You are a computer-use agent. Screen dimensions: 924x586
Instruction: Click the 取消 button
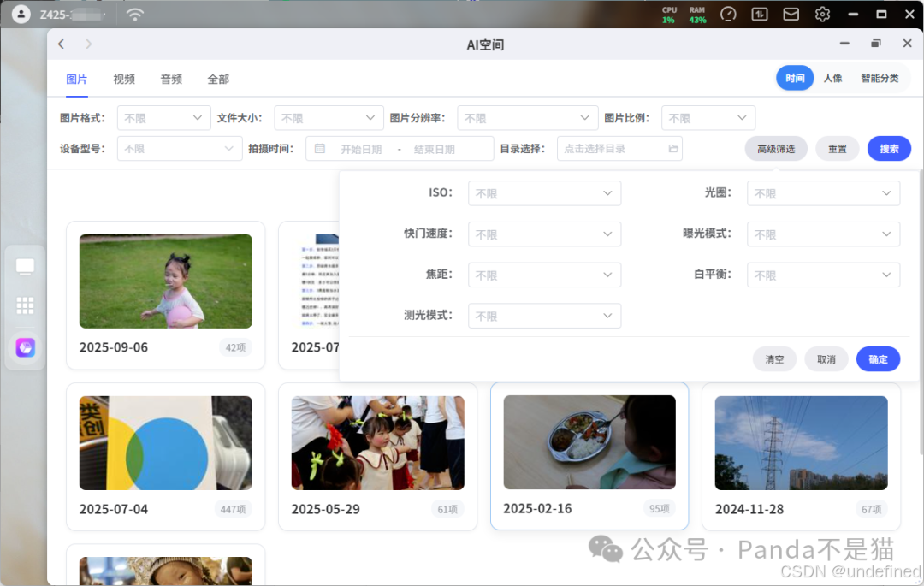click(x=826, y=359)
